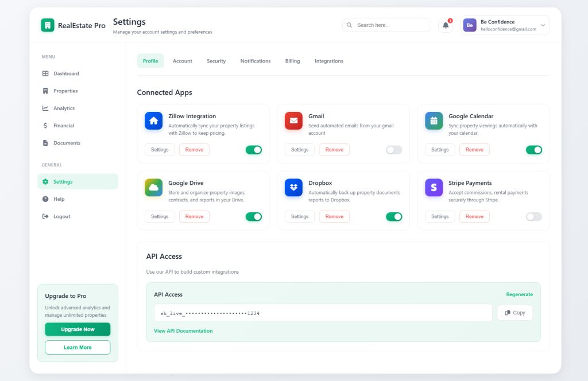The width and height of the screenshot is (588, 381).
Task: Remove the Gmail connection
Action: (334, 150)
